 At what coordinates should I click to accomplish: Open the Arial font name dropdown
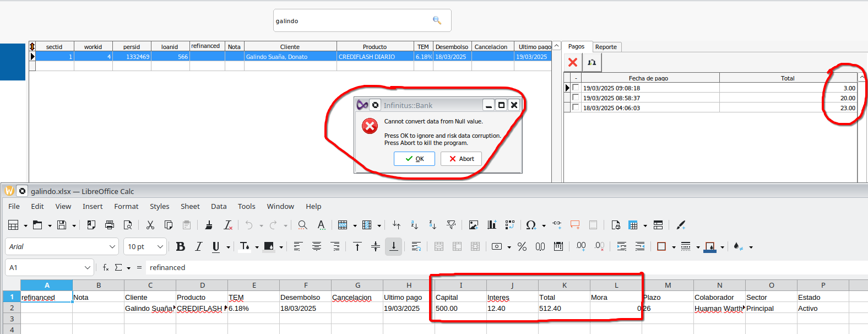(x=112, y=247)
